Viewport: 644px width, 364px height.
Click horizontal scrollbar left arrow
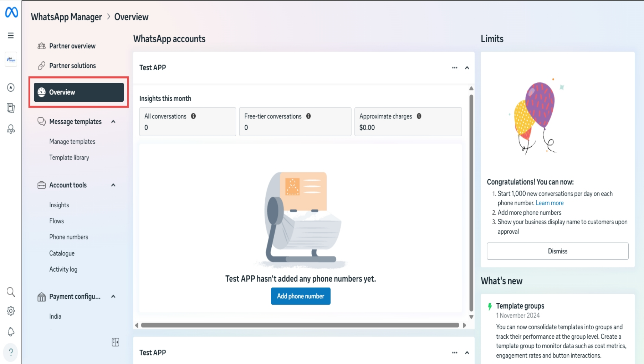(137, 325)
